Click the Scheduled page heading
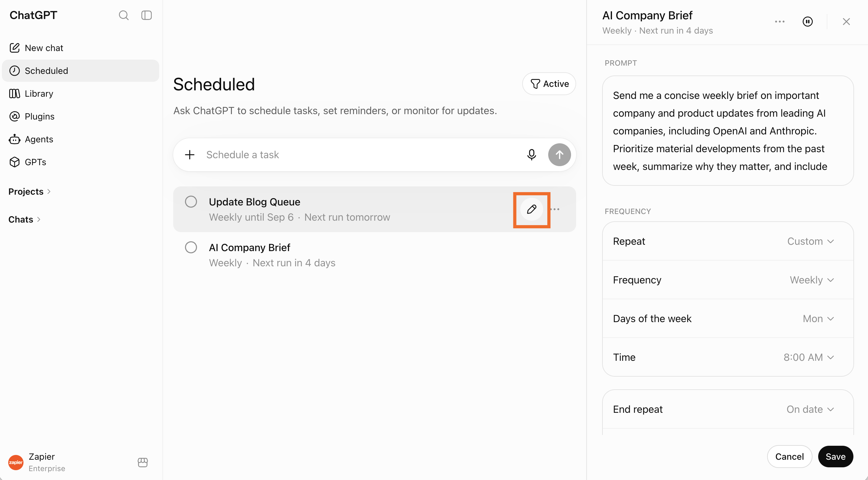Viewport: 868px width, 480px height. coord(214,84)
